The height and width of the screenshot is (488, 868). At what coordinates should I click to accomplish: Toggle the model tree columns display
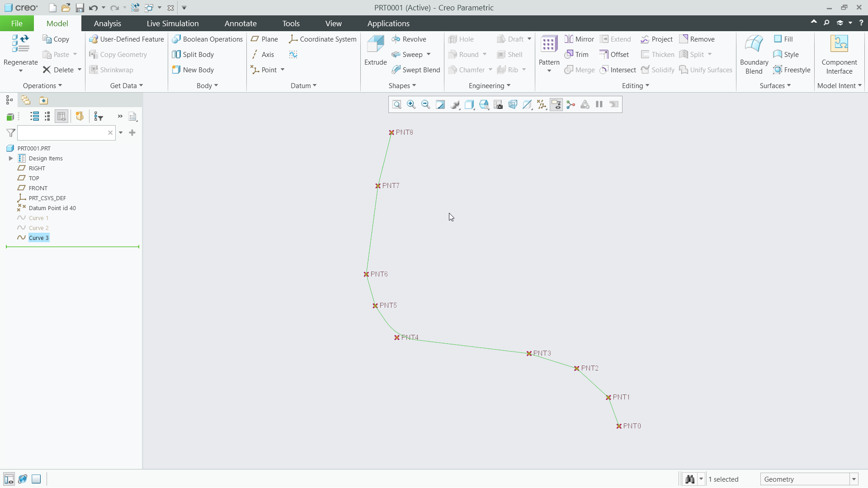tap(61, 117)
